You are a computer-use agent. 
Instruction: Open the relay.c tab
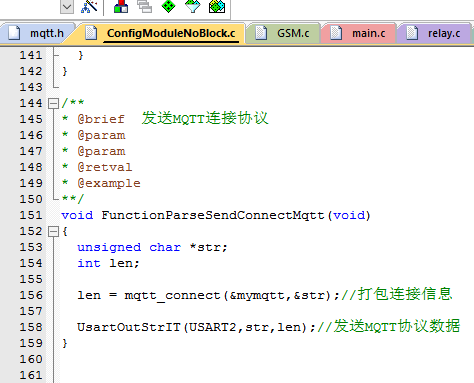(x=435, y=33)
